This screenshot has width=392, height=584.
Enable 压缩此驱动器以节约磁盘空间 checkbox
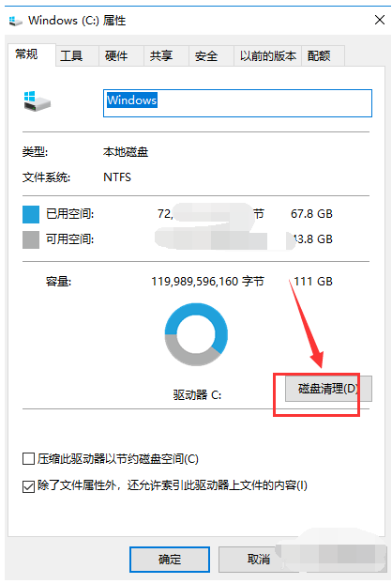[x=29, y=458]
